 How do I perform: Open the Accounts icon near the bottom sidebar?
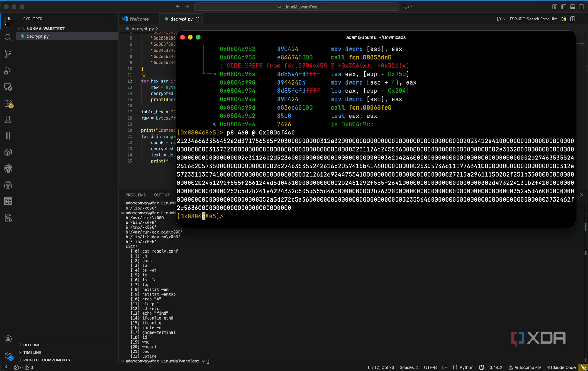point(8,339)
